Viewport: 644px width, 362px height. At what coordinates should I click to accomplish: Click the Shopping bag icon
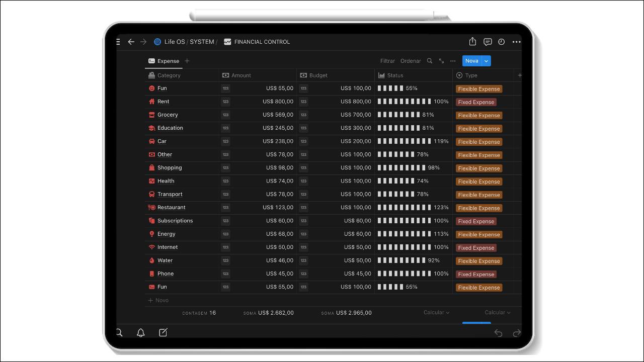point(152,167)
